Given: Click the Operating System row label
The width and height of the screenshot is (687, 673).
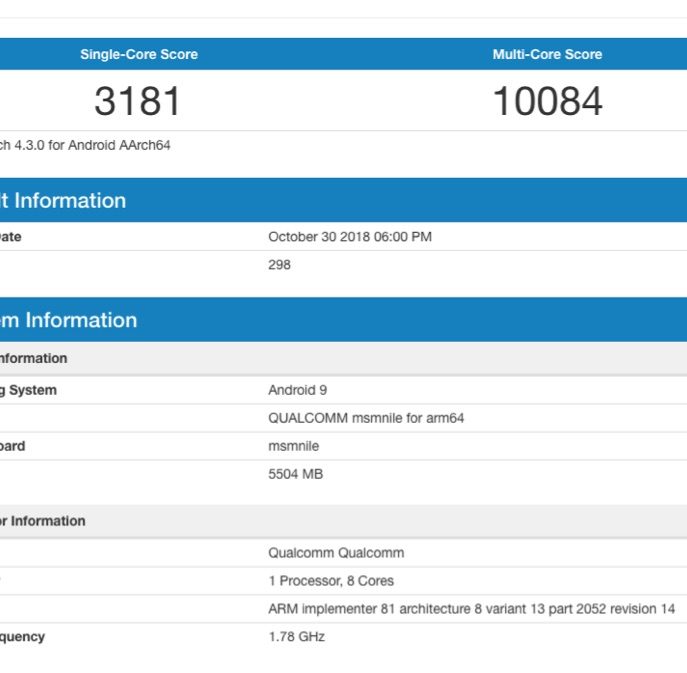Looking at the screenshot, I should click(28, 390).
